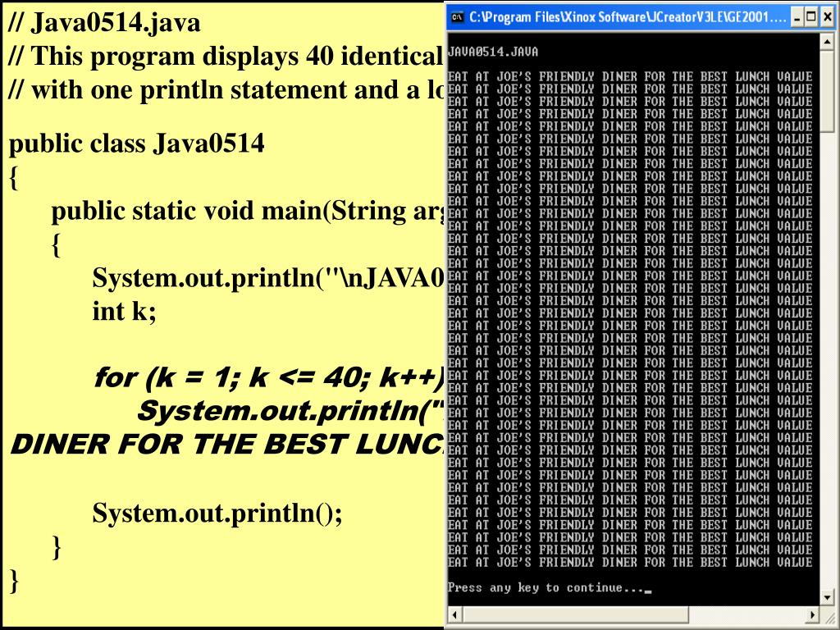
Task: Click the console title bar text
Action: (628, 18)
